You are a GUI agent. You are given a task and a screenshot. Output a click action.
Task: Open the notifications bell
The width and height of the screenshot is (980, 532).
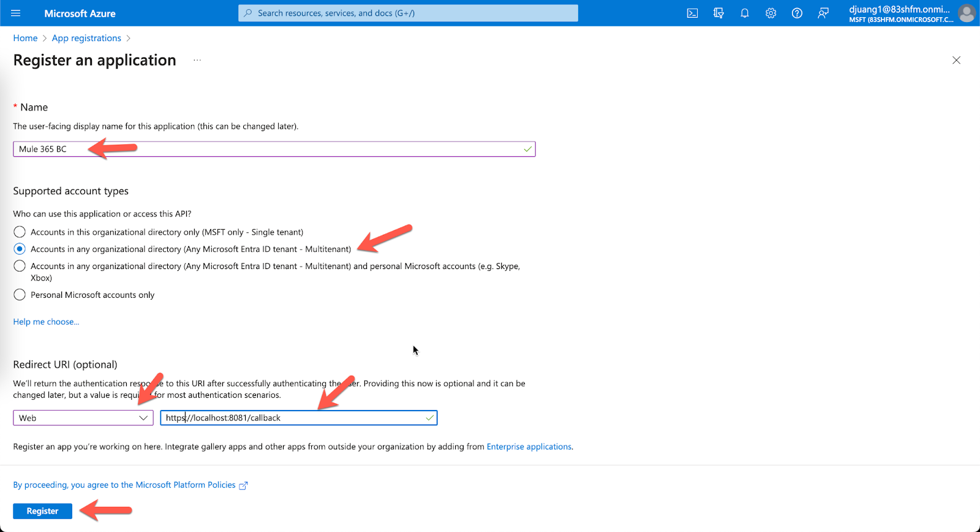(745, 13)
